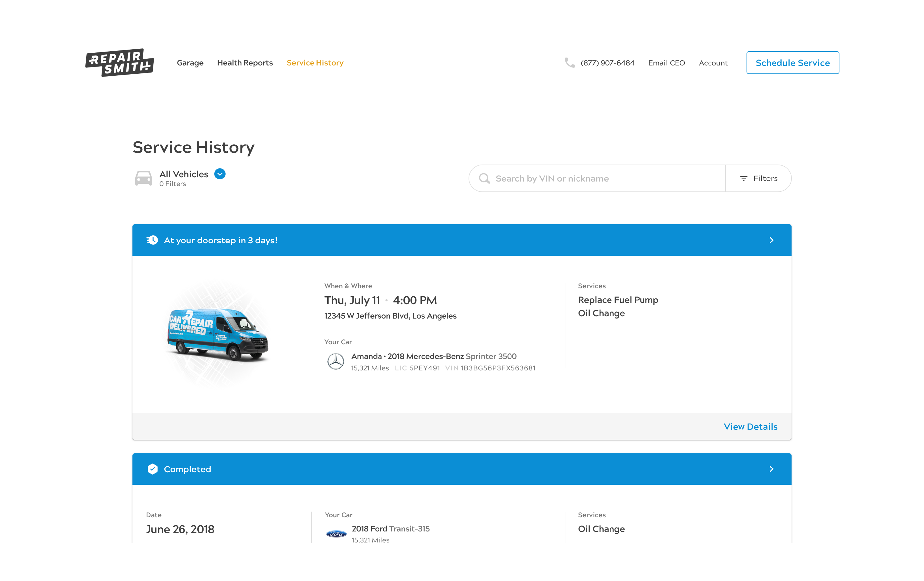Viewport: 924px width, 581px height.
Task: Click the Mercedes-Benz logo icon
Action: (335, 362)
